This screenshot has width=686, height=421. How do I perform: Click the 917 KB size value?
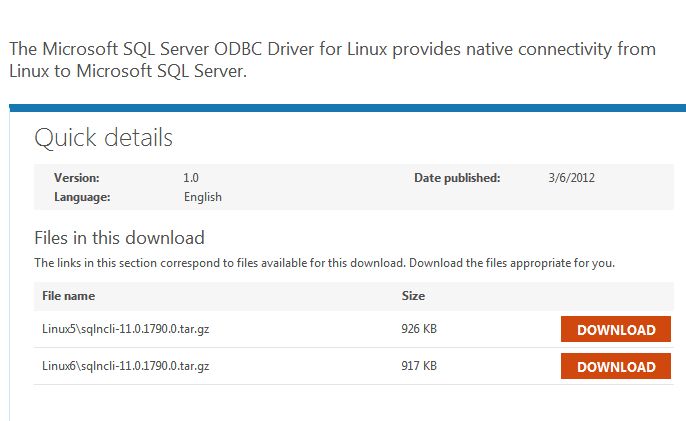[419, 366]
